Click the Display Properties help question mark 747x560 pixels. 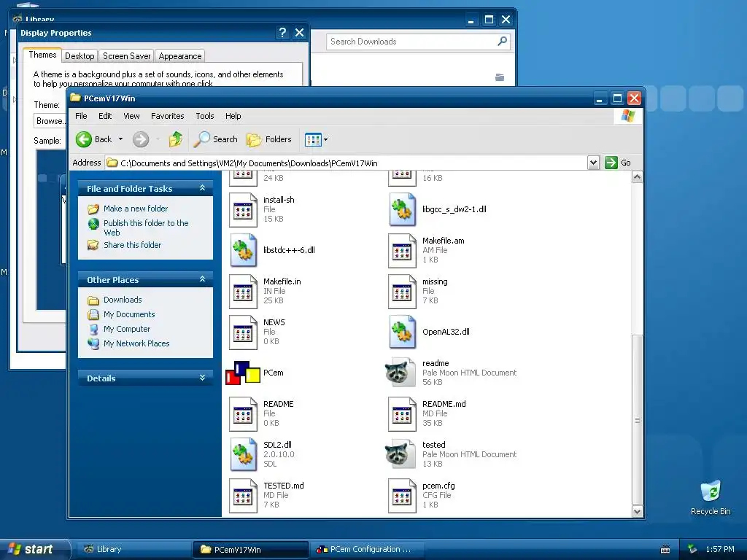[282, 32]
